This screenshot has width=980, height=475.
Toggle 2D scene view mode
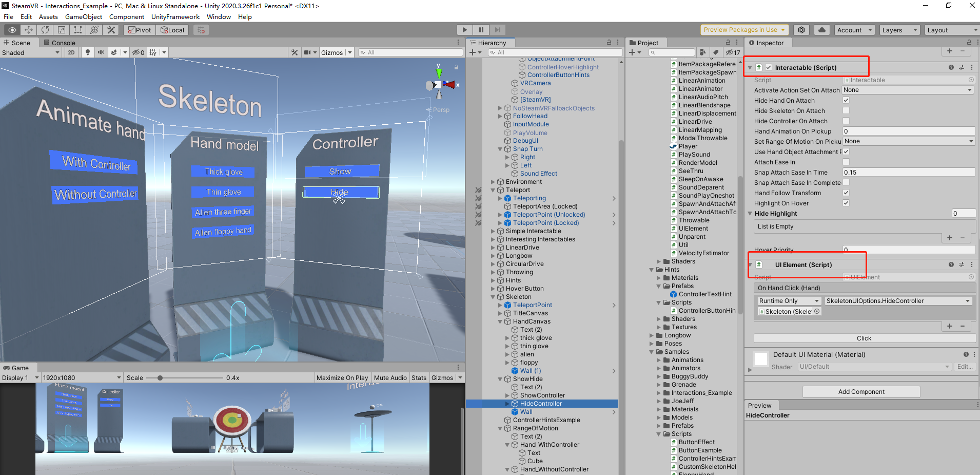(71, 52)
